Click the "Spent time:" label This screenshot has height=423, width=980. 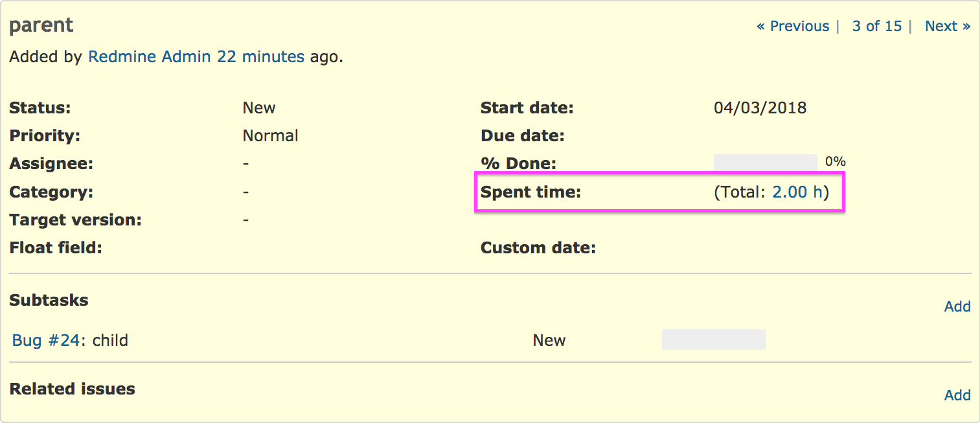[x=530, y=192]
